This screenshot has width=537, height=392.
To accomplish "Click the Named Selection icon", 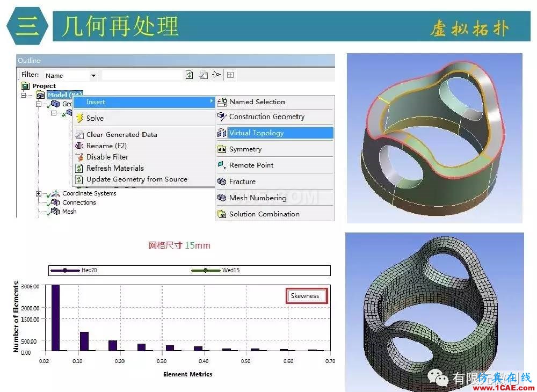I will (222, 101).
